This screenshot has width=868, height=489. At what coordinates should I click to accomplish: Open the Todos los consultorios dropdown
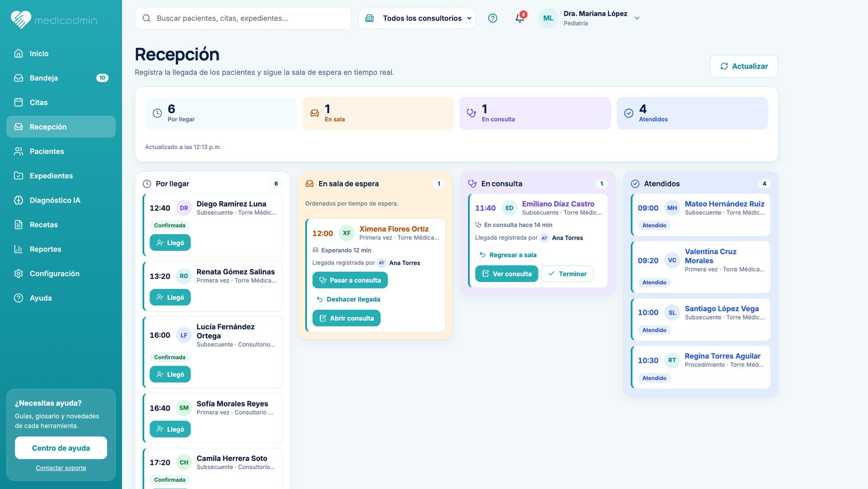(x=417, y=18)
